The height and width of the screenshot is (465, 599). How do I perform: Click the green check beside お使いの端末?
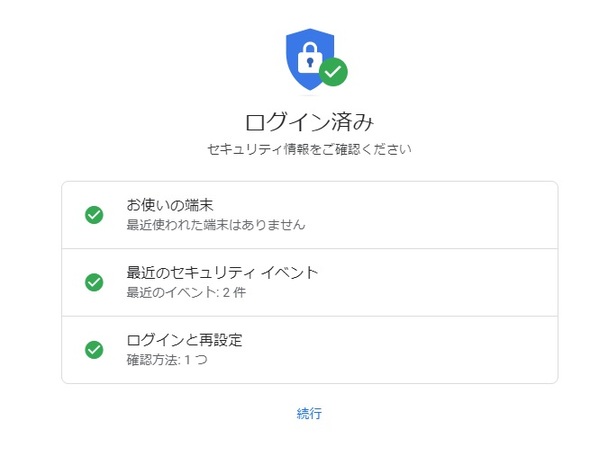click(x=94, y=215)
